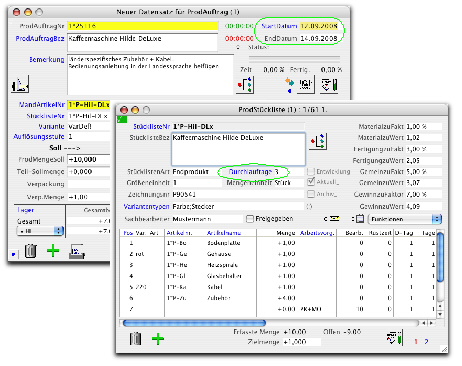Click the table's scroll up arrow
Image resolution: width=462 pixels, height=366 pixels.
tap(440, 305)
